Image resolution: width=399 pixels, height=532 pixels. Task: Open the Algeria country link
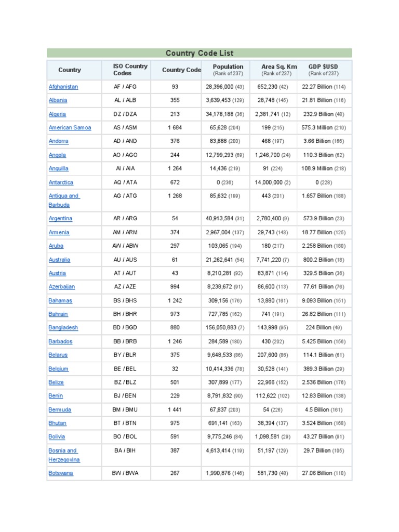(x=57, y=114)
